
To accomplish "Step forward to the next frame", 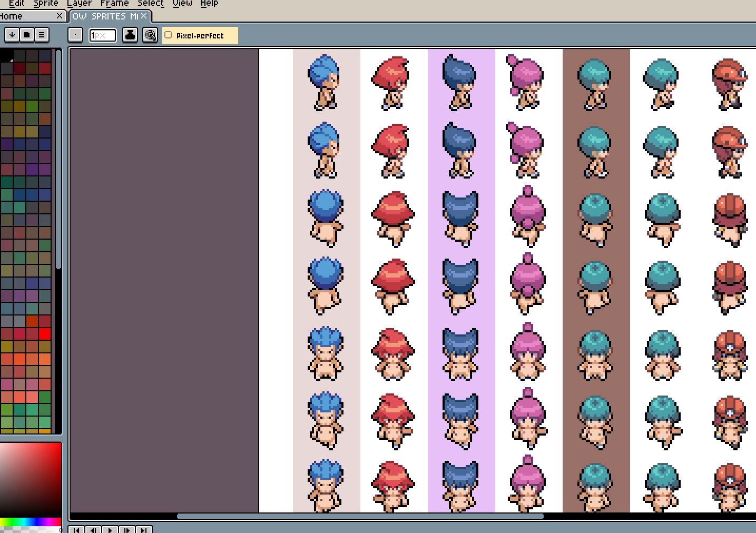I will tap(127, 529).
